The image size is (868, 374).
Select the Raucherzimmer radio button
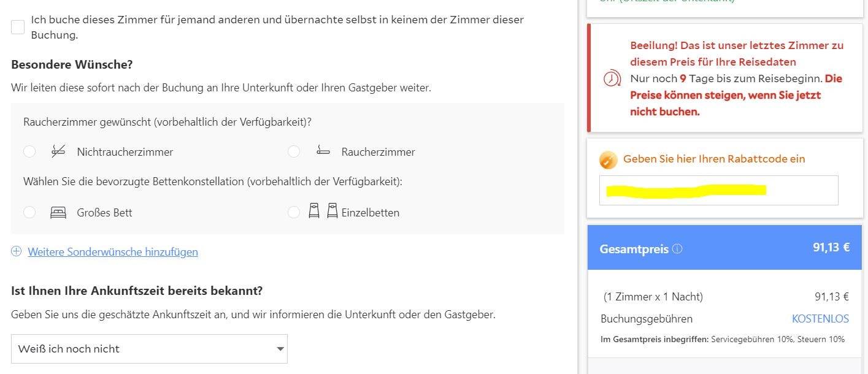click(293, 151)
